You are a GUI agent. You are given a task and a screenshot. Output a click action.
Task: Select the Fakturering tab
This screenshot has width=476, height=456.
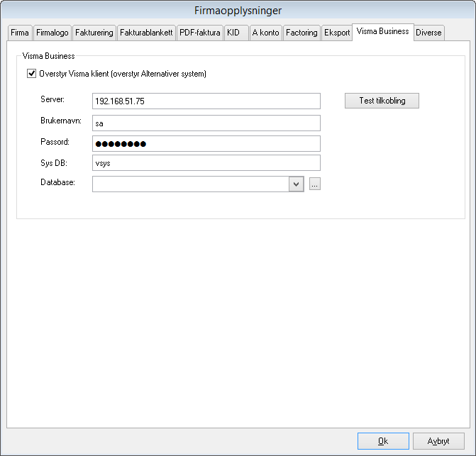(94, 33)
